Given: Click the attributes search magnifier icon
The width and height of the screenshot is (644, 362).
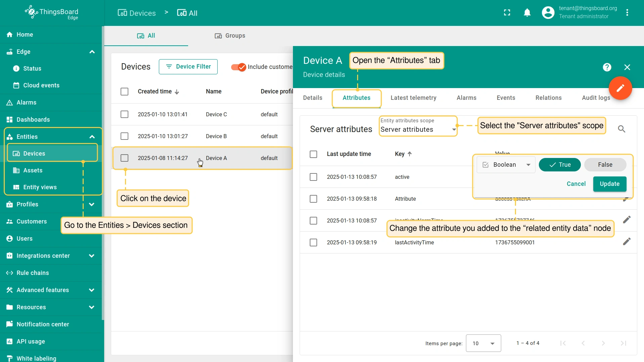Looking at the screenshot, I should pyautogui.click(x=621, y=129).
